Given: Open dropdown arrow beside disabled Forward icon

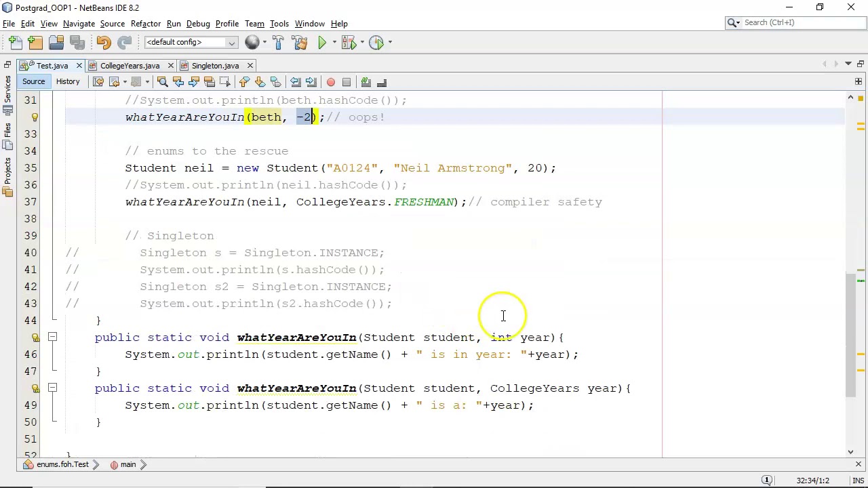Looking at the screenshot, I should (147, 82).
